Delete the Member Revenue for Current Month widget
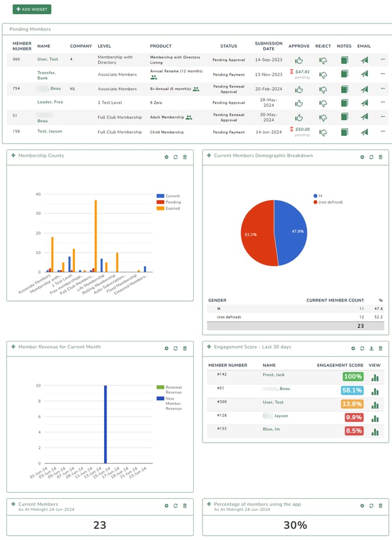392x540 pixels. [185, 348]
